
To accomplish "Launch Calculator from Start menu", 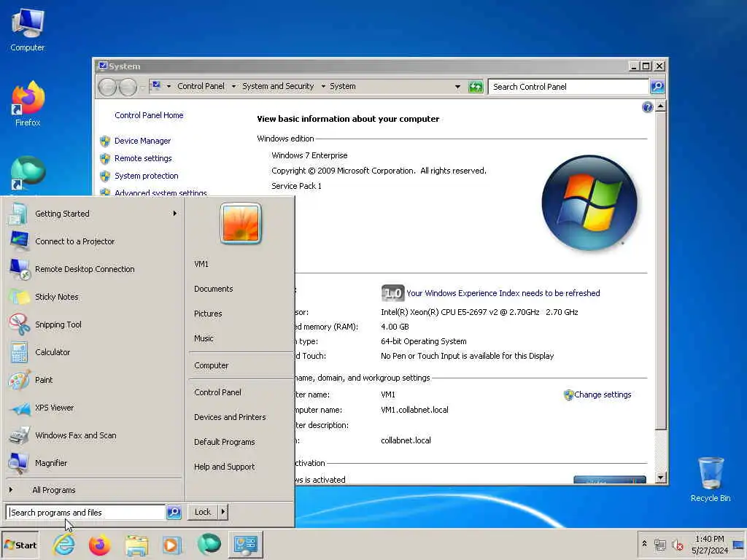I will click(94, 352).
